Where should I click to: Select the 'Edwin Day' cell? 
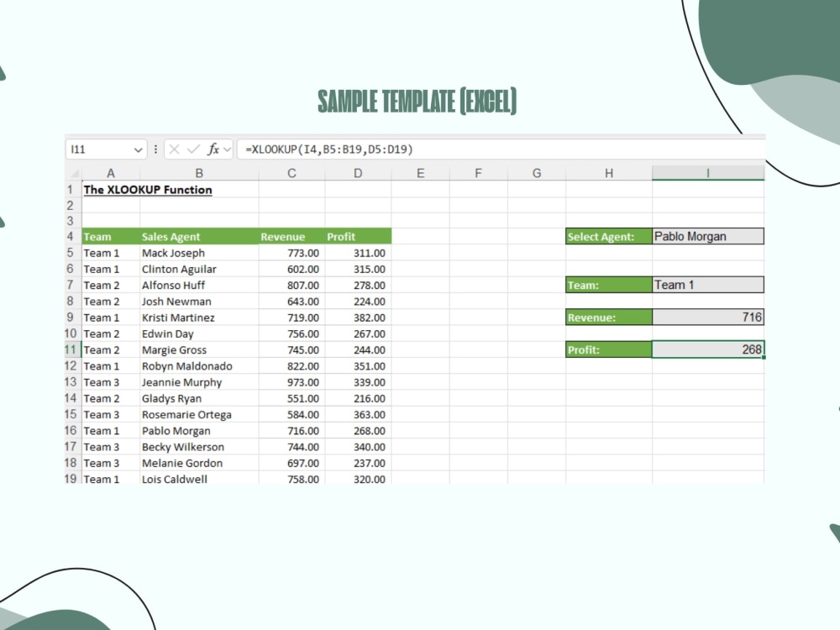point(199,333)
